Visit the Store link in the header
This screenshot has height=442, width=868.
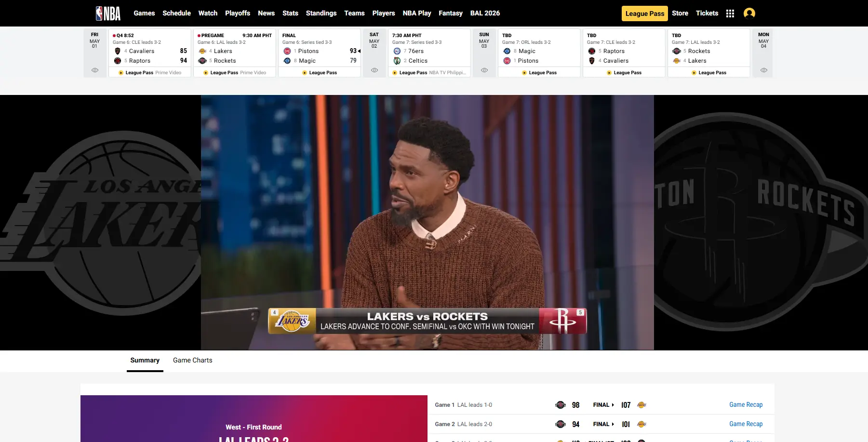coord(680,13)
